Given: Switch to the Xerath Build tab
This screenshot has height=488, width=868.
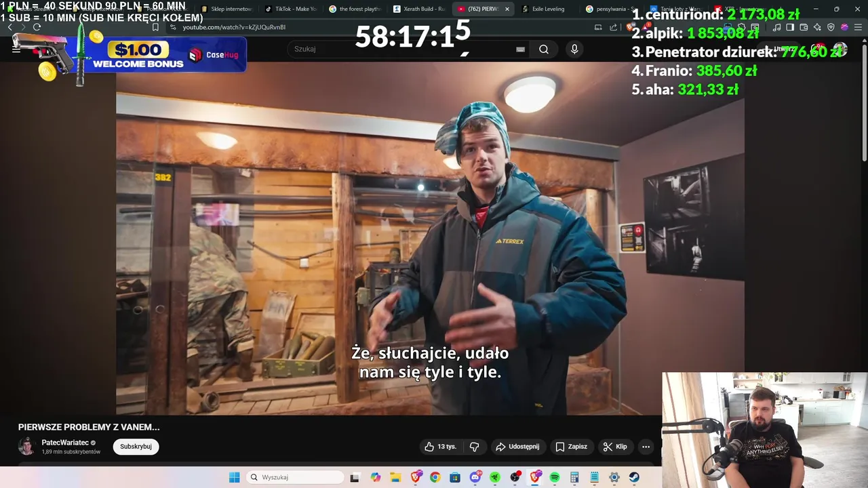Looking at the screenshot, I should point(419,9).
